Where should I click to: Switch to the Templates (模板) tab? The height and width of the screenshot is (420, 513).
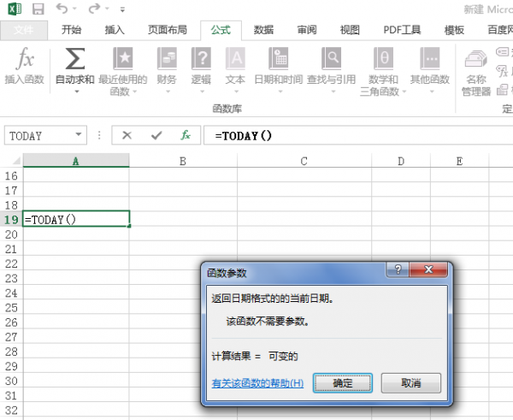454,30
